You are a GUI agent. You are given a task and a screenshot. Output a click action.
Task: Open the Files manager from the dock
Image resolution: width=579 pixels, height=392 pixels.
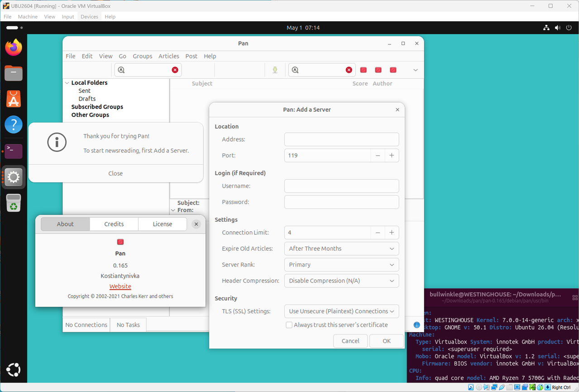coord(14,73)
